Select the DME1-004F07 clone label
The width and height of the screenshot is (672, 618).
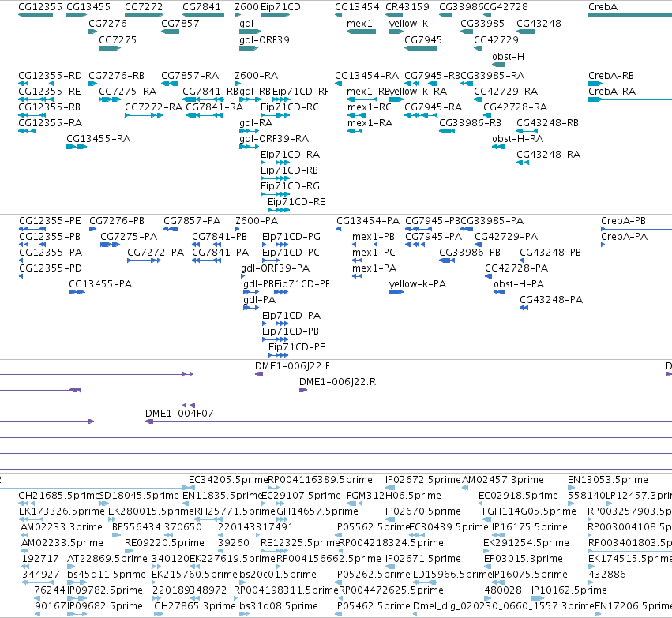[x=179, y=414]
